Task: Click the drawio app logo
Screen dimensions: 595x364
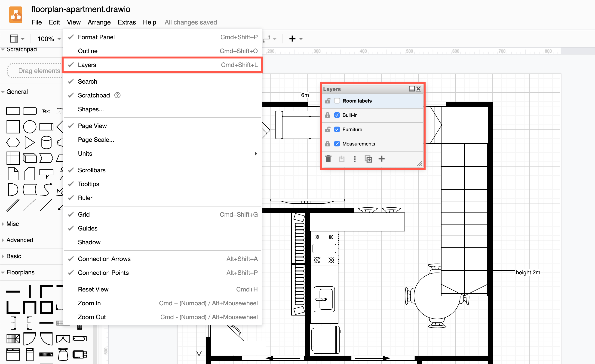Action: pos(15,15)
